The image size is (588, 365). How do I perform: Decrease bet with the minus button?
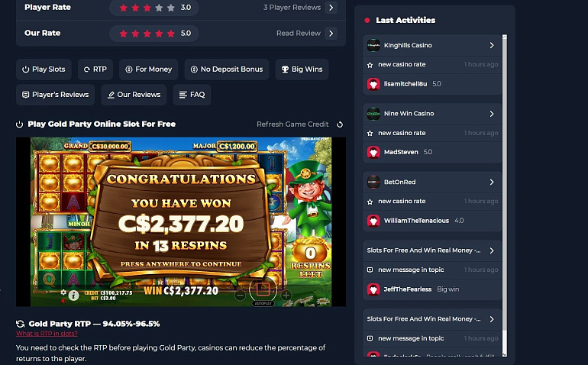[240, 296]
